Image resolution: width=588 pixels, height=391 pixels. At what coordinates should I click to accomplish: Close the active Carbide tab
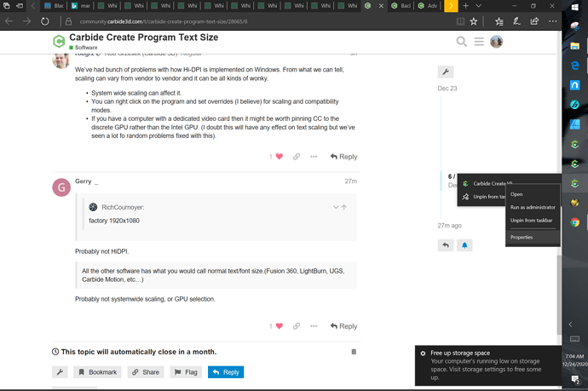tap(381, 6)
